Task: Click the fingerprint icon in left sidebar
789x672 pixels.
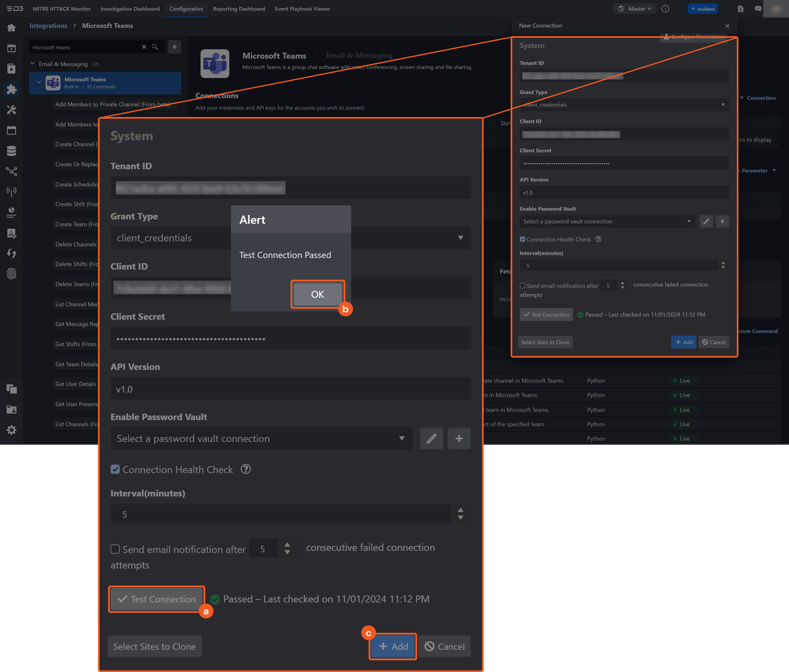Action: (x=12, y=274)
